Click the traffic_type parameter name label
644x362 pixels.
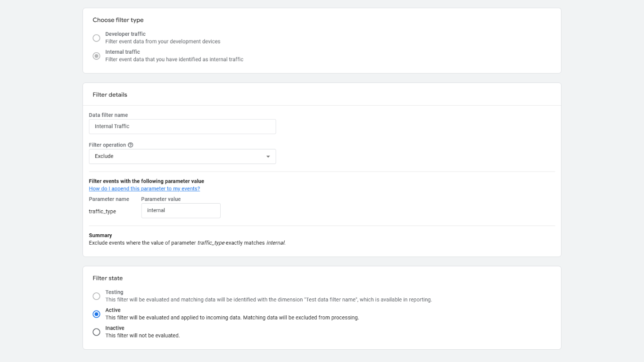click(102, 211)
